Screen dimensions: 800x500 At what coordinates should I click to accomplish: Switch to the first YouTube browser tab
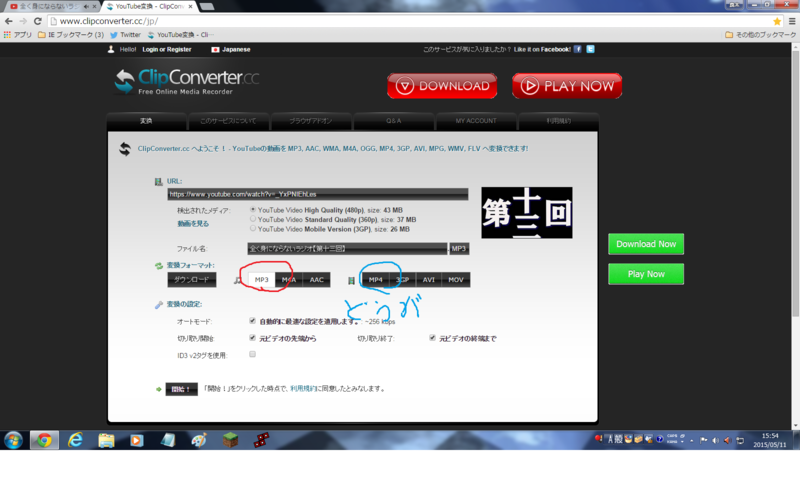(x=51, y=6)
